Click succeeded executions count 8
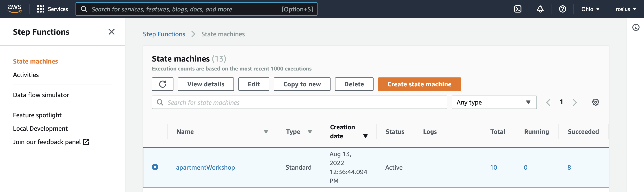 (569, 167)
